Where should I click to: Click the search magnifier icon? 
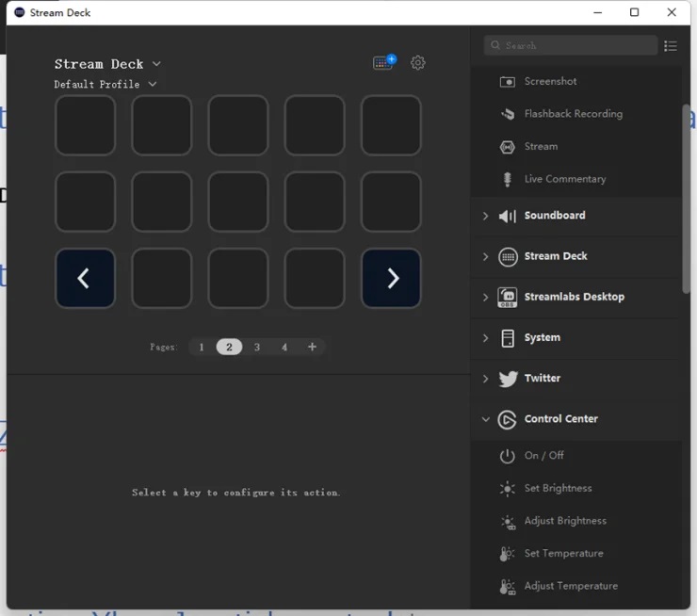point(495,45)
